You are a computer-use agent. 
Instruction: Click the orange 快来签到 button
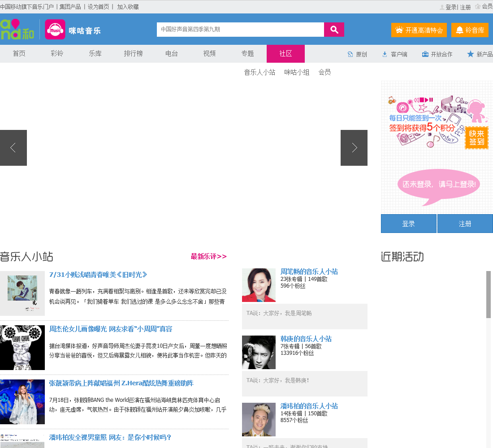click(476, 138)
